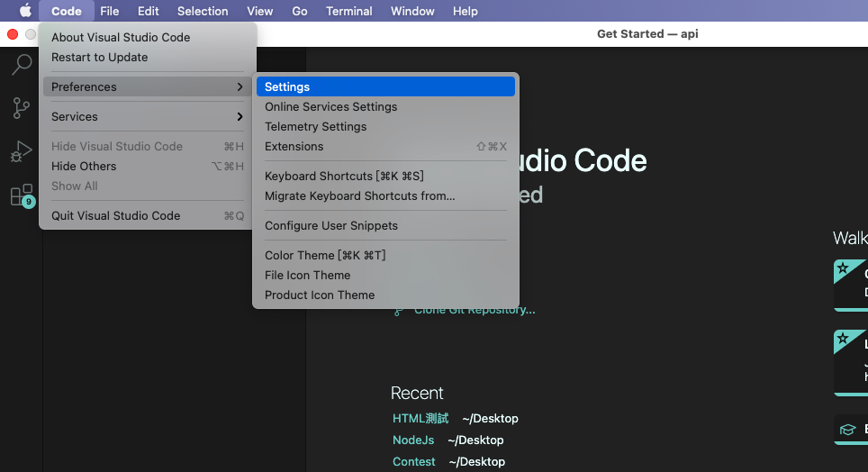Open the Code menu in menu bar
The width and height of the screenshot is (868, 472).
[67, 11]
